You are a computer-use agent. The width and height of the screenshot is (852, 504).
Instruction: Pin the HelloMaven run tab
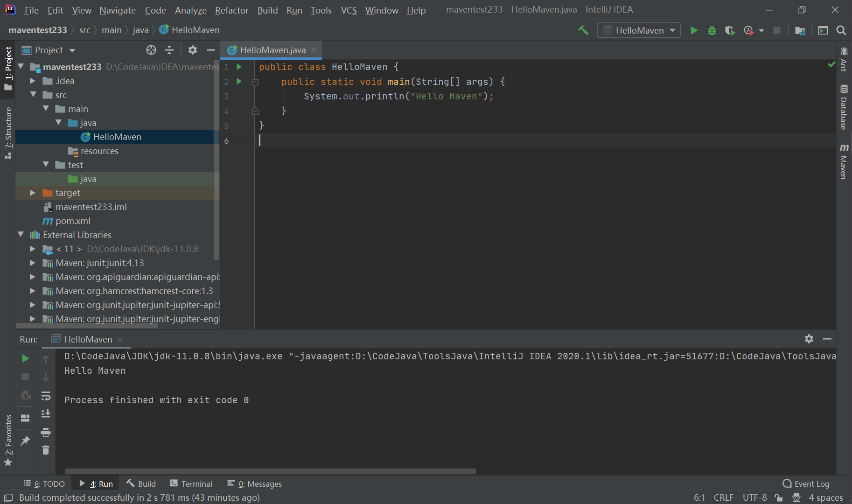click(25, 441)
